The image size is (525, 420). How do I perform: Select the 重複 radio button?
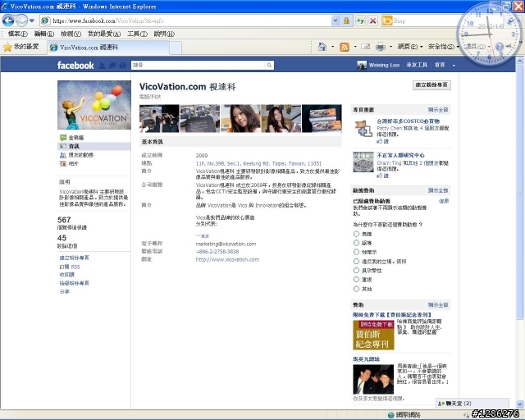(x=356, y=280)
